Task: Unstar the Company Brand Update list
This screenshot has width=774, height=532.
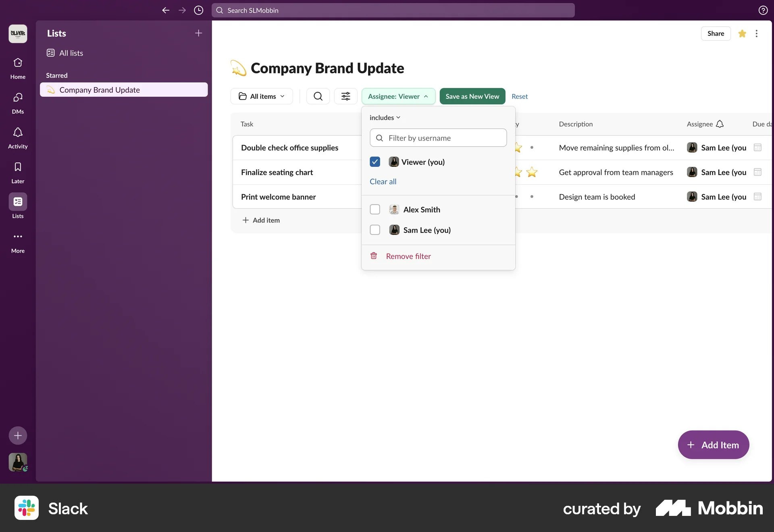Action: pyautogui.click(x=742, y=33)
